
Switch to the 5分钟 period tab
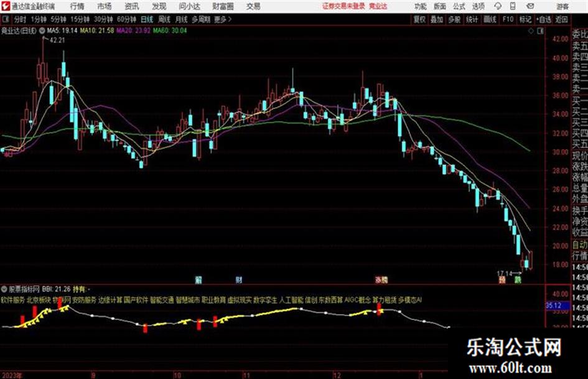tap(58, 19)
